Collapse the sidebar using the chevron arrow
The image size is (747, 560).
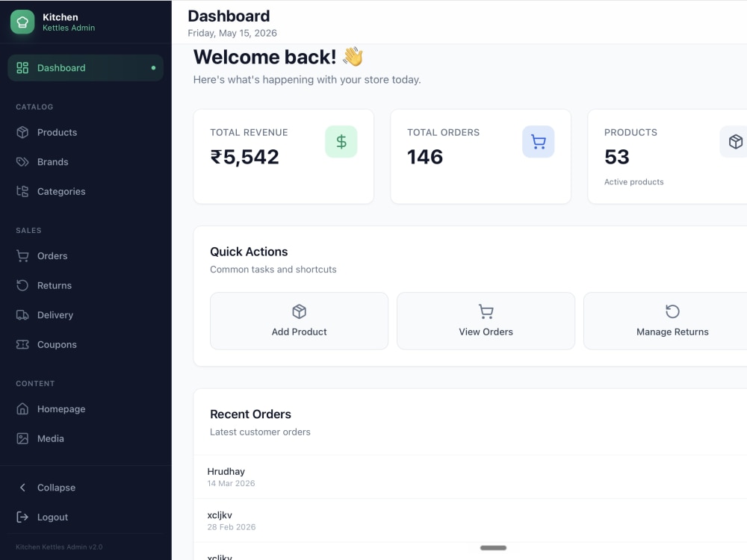(x=22, y=488)
